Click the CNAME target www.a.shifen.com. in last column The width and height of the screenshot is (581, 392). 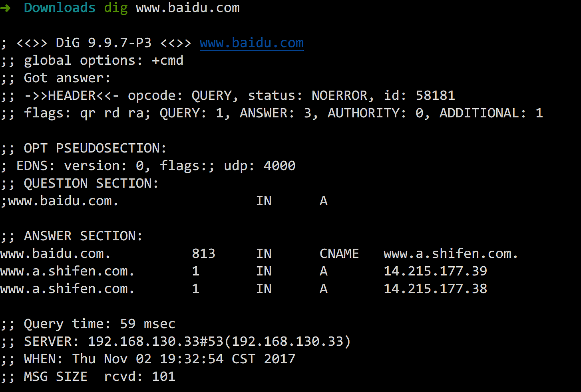(x=450, y=253)
